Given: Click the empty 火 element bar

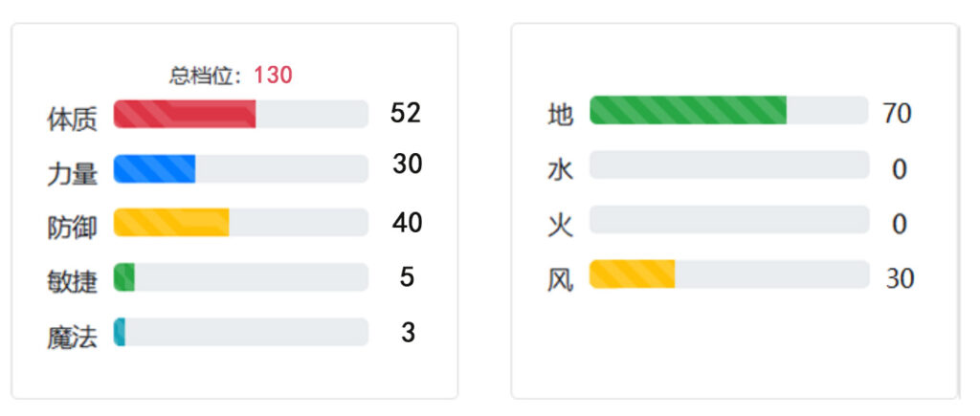Looking at the screenshot, I should click(729, 219).
